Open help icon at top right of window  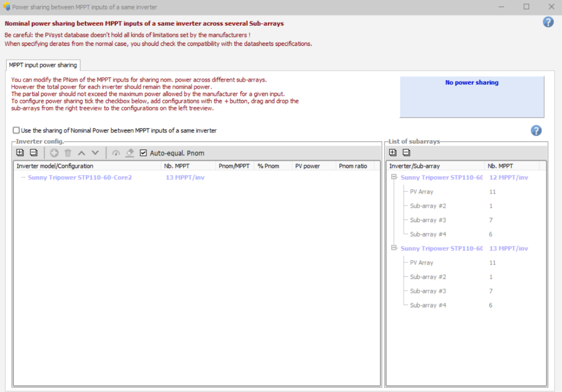(548, 22)
